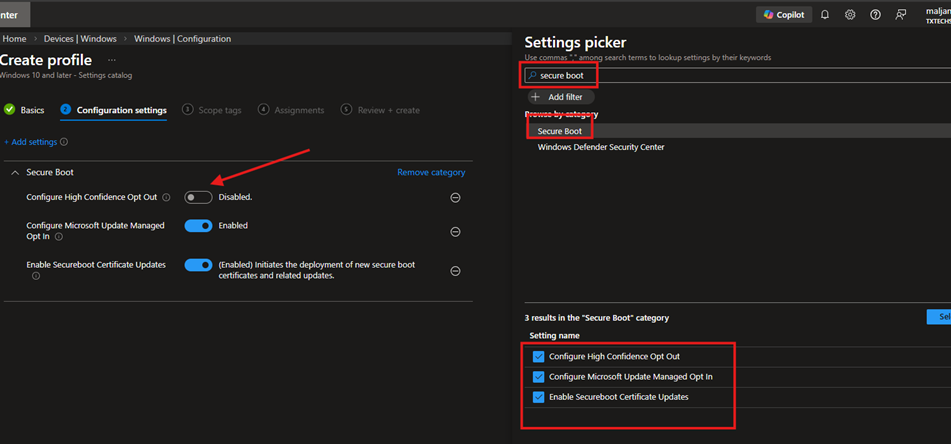Viewport: 951px width, 444px height.
Task: Open the help question mark icon
Action: click(x=875, y=15)
